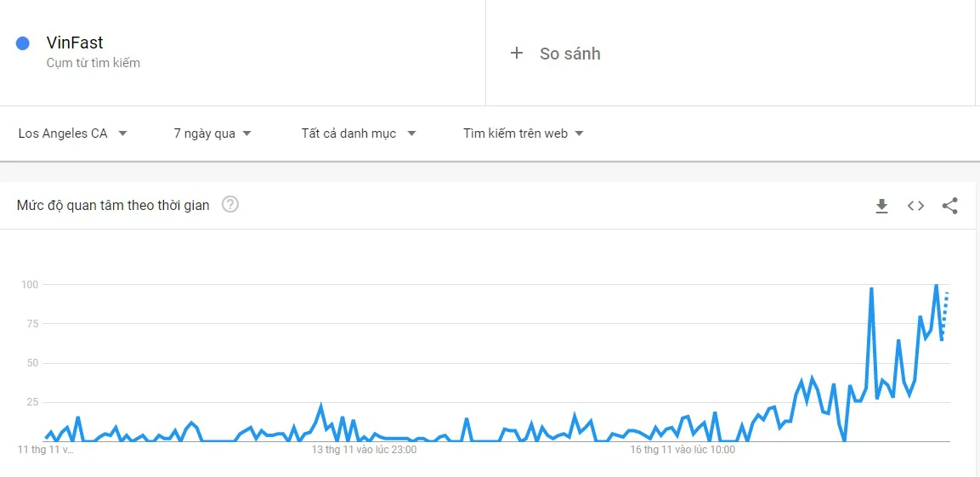Screen dimensions: 980x477
Task: Share the interest over time chart
Action: click(x=950, y=206)
